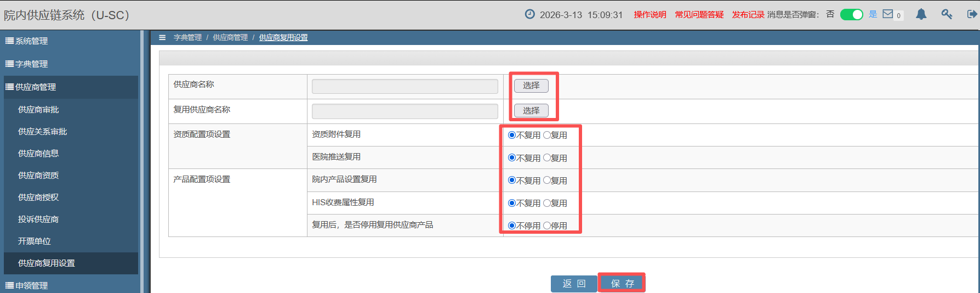Select 复用 for HIS收费属性复用
The height and width of the screenshot is (293, 980).
[x=547, y=203]
